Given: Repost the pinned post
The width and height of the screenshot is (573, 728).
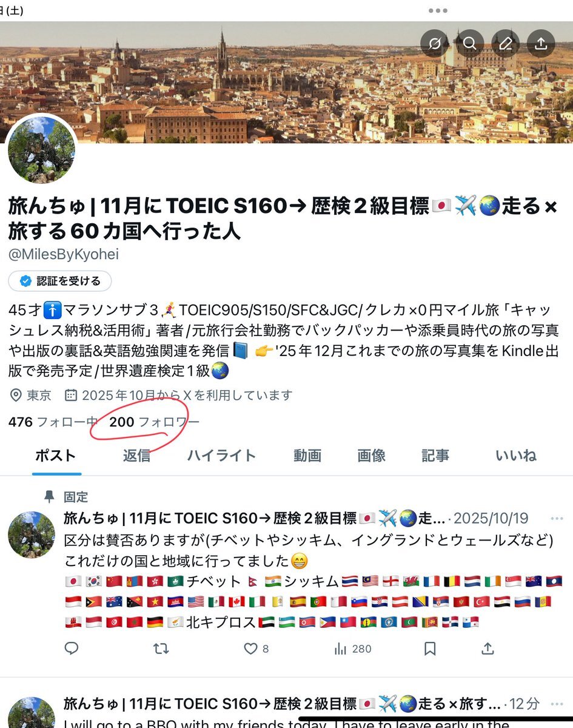Looking at the screenshot, I should [x=161, y=649].
